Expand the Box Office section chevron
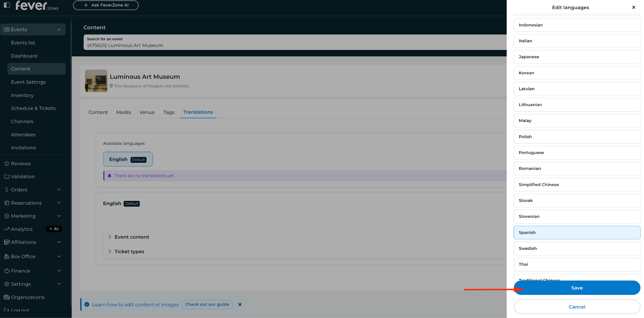The image size is (644, 318). pos(59,256)
